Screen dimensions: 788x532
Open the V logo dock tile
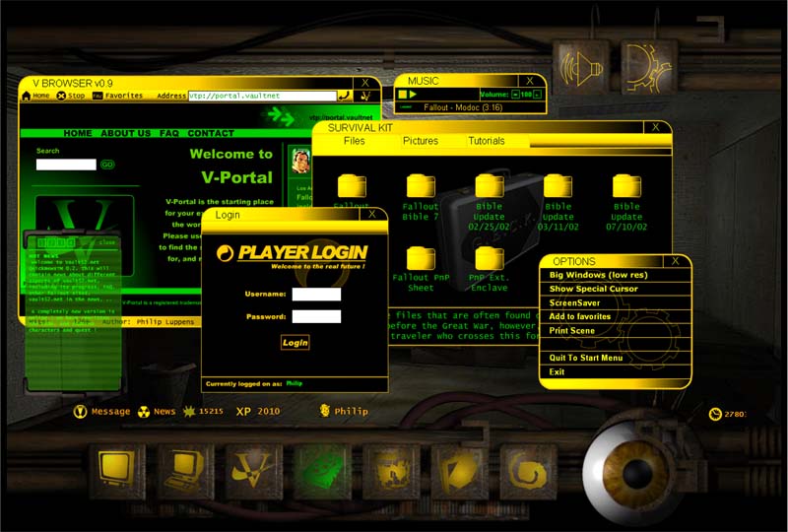254,471
